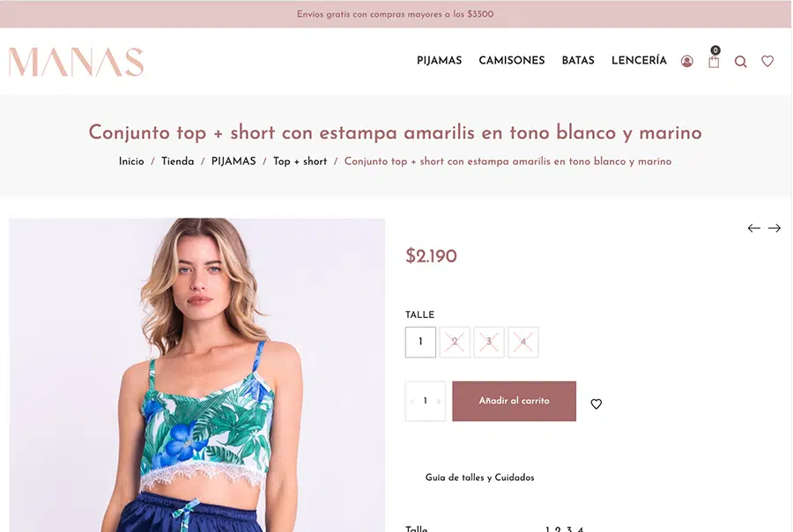The image size is (793, 532).
Task: Select crossed-out talle size 2
Action: [455, 342]
